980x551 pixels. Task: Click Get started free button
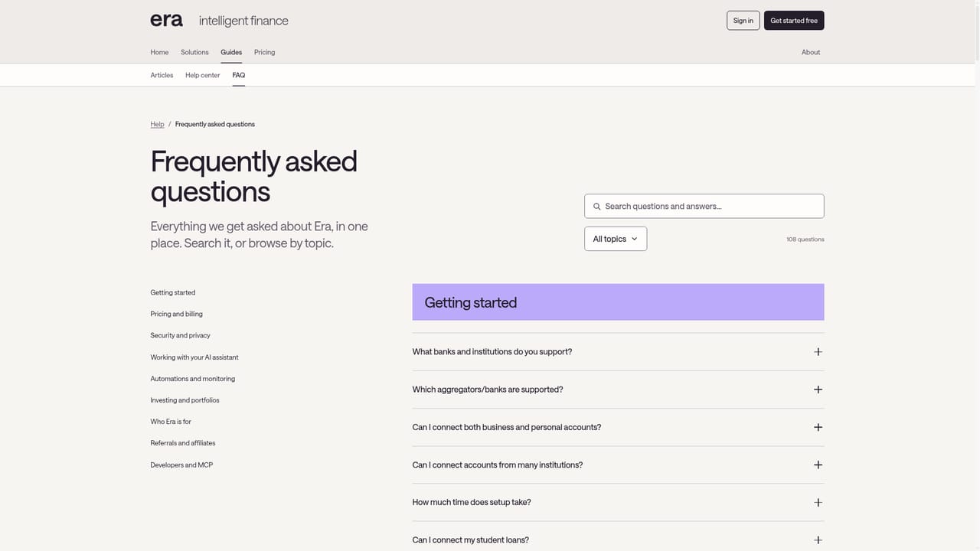[794, 21]
